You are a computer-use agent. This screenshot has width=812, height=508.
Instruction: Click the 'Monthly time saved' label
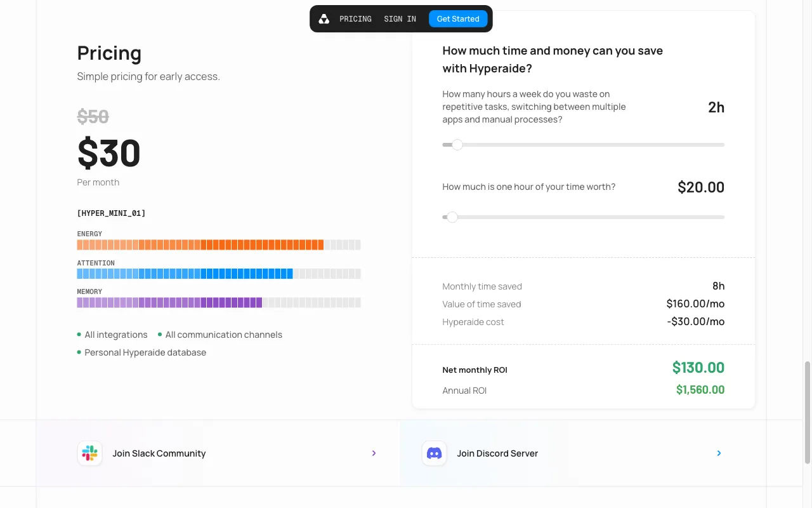(482, 286)
